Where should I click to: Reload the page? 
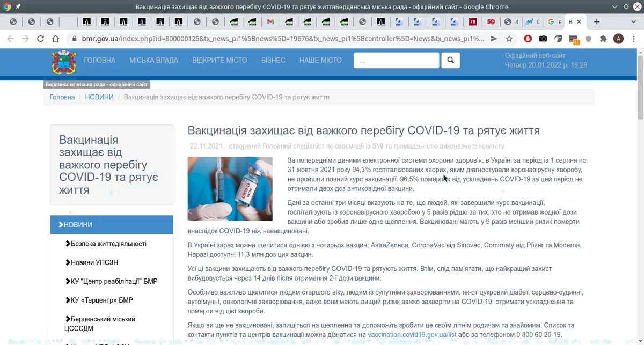click(x=40, y=39)
